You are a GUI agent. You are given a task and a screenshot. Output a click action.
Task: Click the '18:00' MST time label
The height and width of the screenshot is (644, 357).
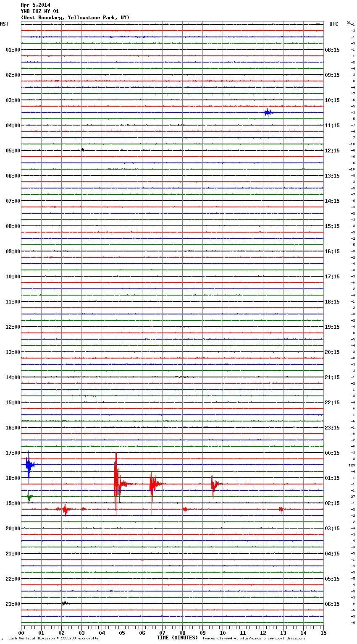13,478
